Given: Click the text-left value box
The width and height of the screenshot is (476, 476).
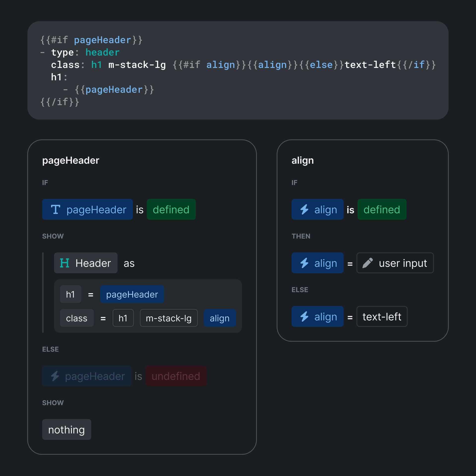Looking at the screenshot, I should pyautogui.click(x=382, y=316).
